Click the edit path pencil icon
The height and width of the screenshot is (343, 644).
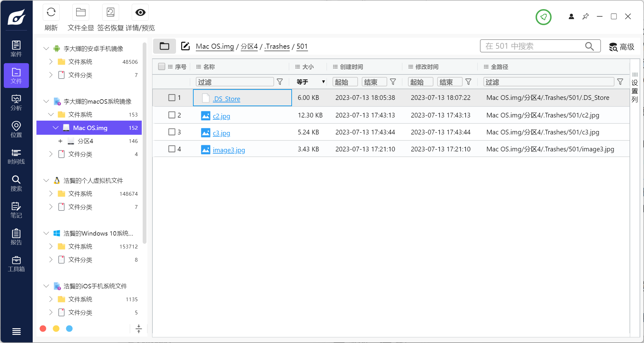tap(185, 46)
